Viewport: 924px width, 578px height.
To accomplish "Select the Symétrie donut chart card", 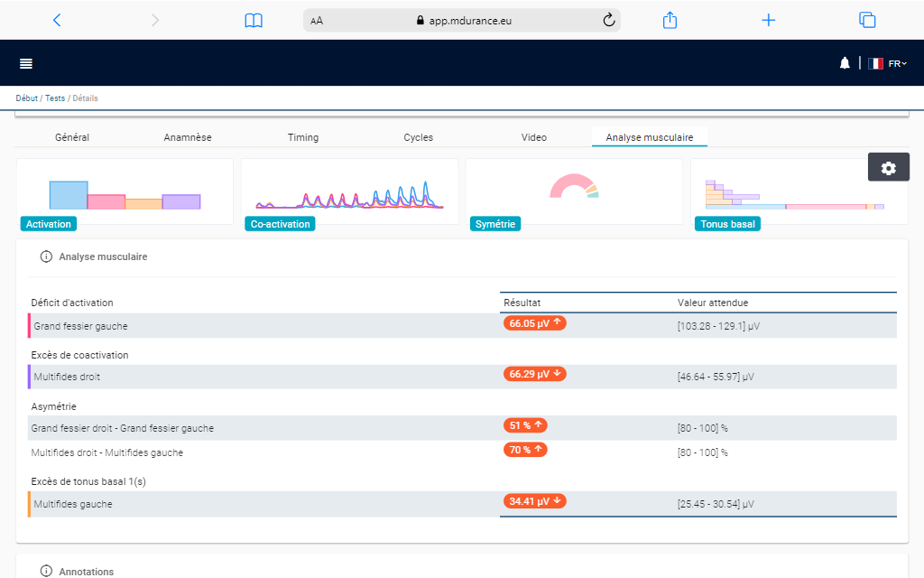I will (x=574, y=192).
